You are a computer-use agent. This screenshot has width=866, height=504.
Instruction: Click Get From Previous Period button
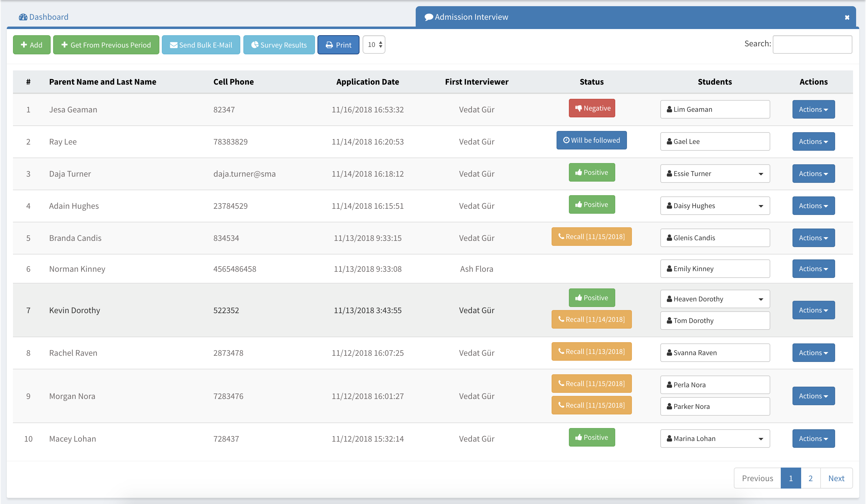[106, 45]
